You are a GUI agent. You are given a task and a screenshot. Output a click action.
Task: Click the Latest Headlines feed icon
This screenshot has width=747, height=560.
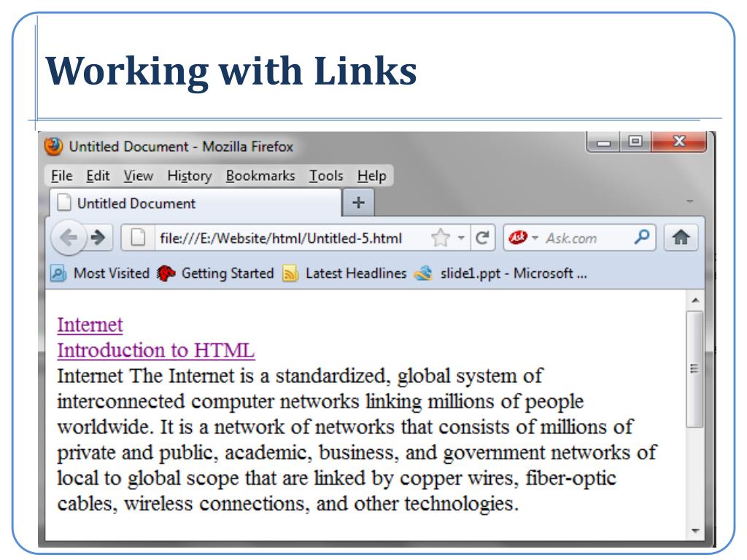[x=290, y=273]
